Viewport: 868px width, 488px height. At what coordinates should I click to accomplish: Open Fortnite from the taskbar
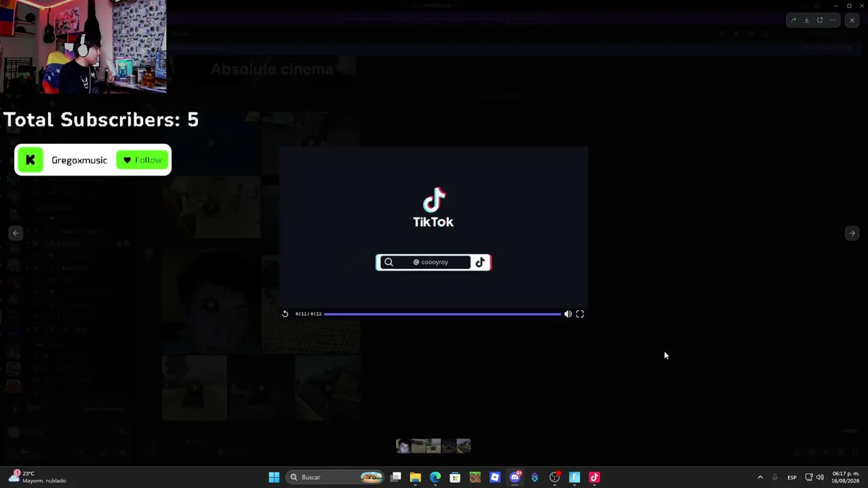(574, 477)
